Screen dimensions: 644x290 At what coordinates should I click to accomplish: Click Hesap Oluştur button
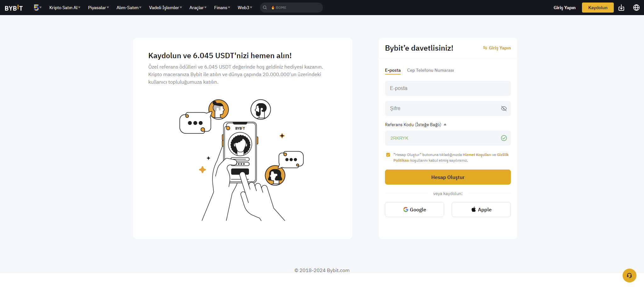[x=448, y=177]
